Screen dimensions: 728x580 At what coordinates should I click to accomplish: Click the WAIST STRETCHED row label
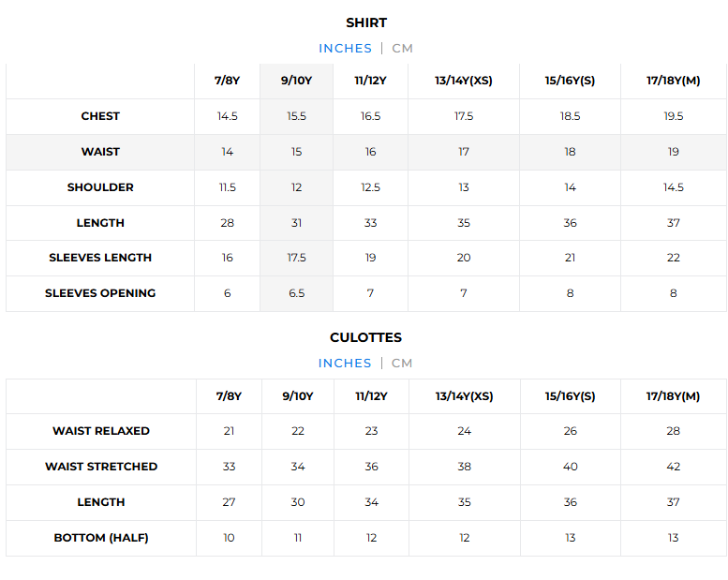click(x=101, y=467)
